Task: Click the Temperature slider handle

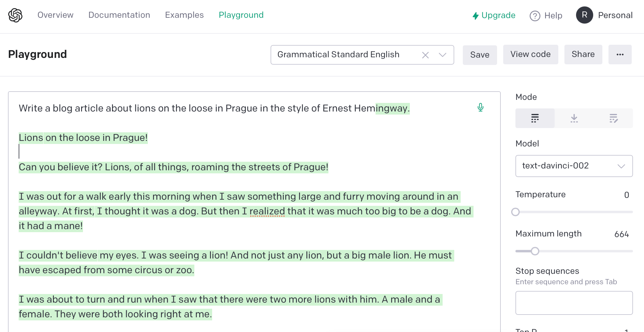Action: point(515,212)
